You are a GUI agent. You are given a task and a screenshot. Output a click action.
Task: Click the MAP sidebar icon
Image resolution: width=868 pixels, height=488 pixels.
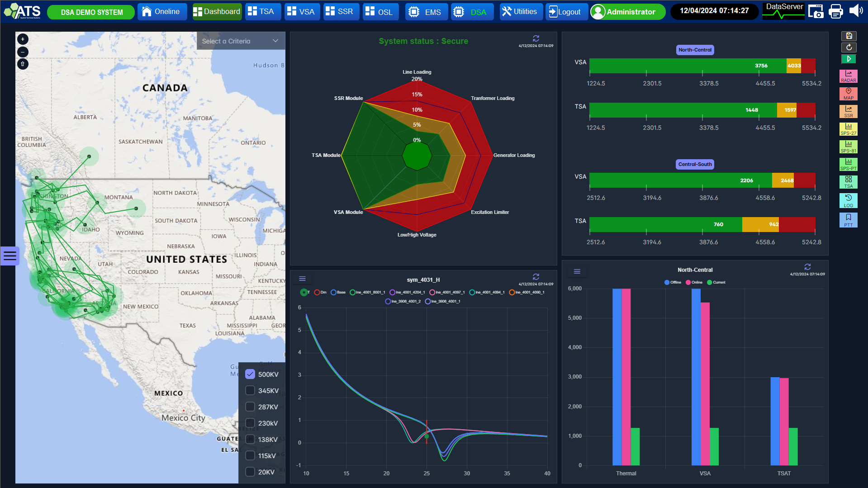[848, 94]
